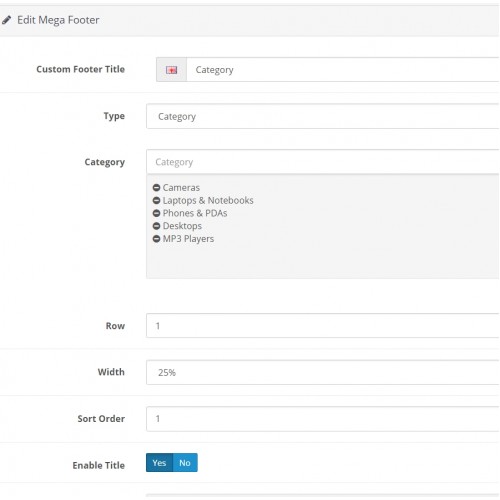Click the Category autocomplete field

point(323,162)
